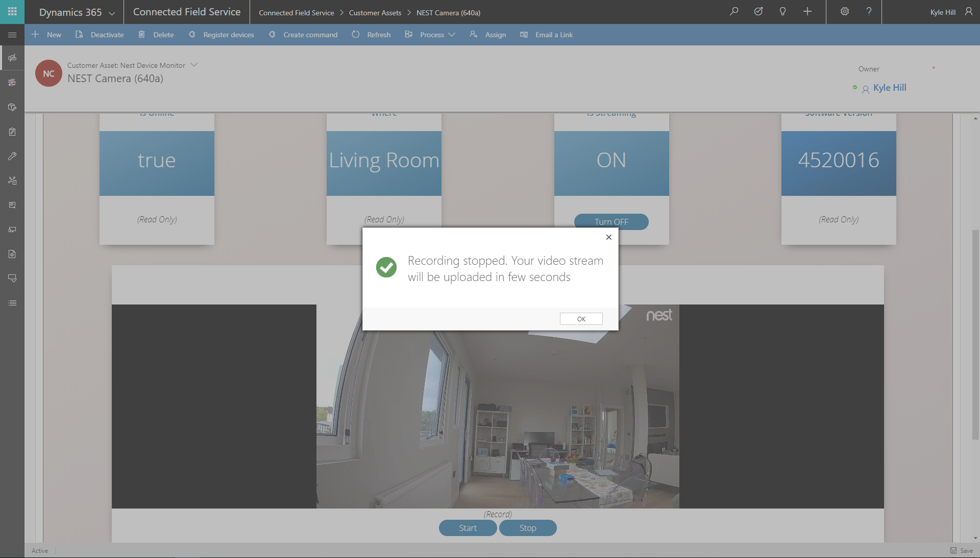Go to Customer Assets breadcrumb
This screenshot has width=980, height=558.
coord(375,13)
